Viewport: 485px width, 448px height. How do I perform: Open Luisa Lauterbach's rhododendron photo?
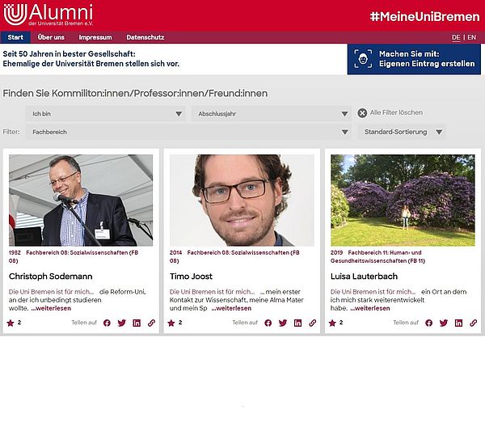coord(403,200)
